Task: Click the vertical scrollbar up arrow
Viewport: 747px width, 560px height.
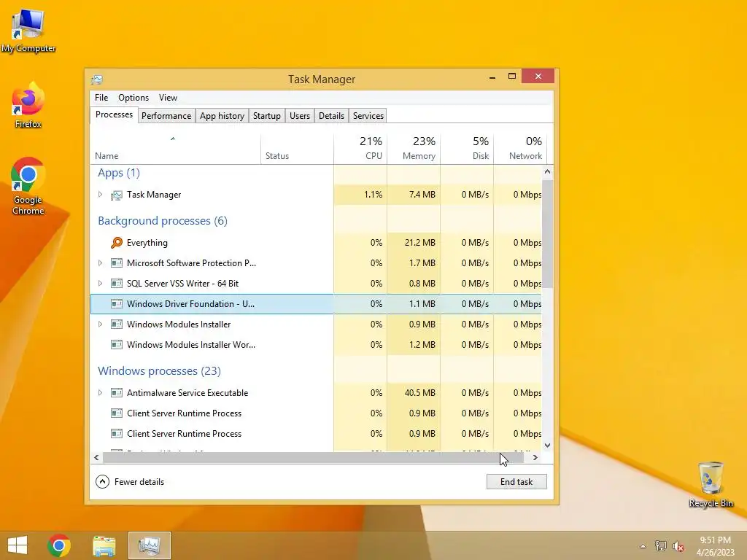Action: pyautogui.click(x=547, y=171)
